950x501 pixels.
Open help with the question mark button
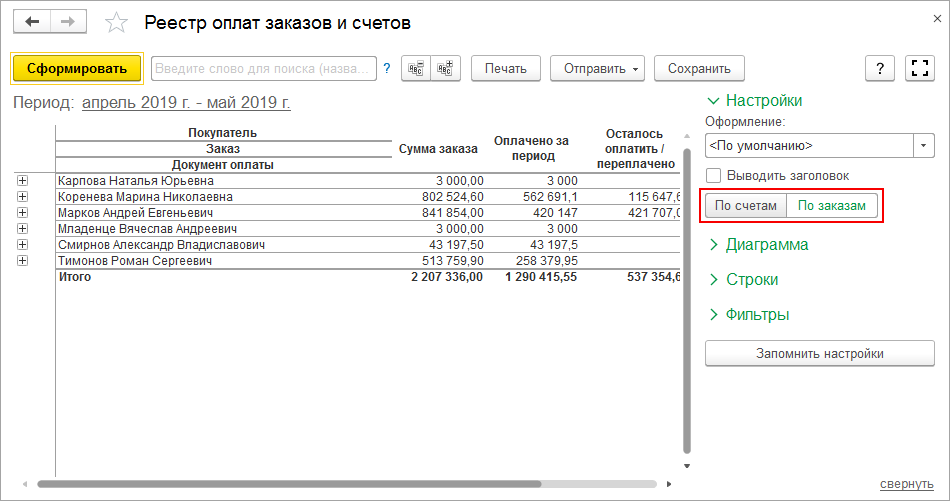point(880,68)
